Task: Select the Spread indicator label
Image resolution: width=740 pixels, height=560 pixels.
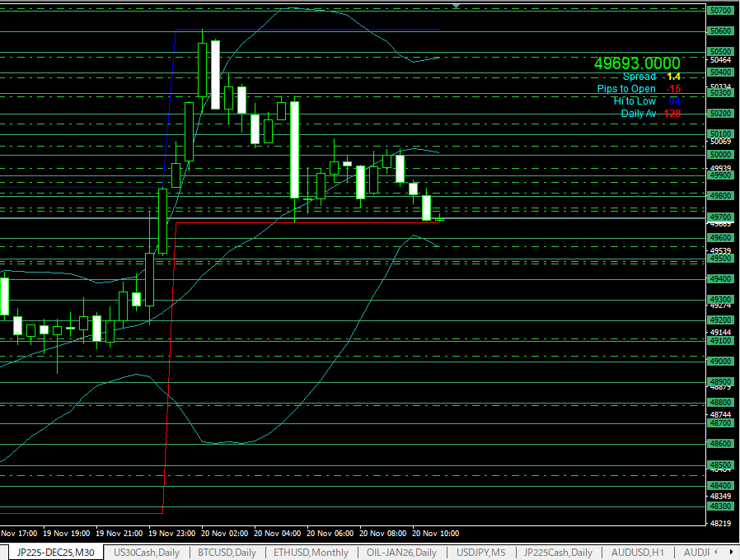Action: (639, 77)
